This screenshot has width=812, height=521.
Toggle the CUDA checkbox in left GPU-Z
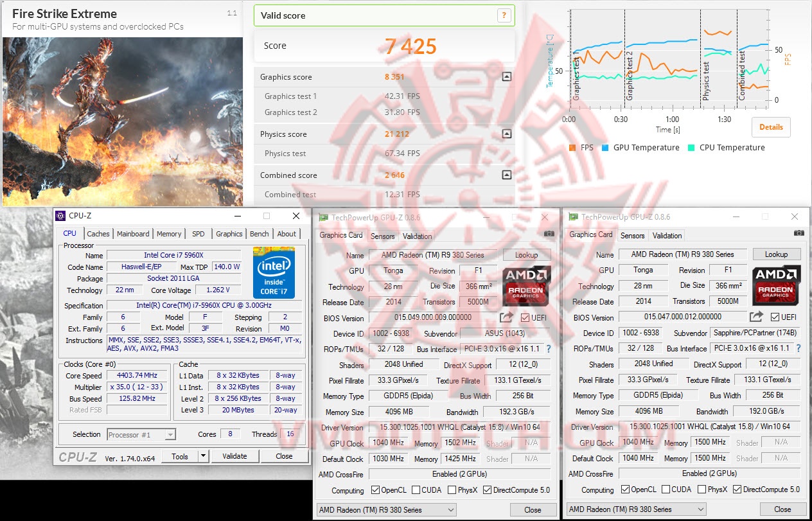[416, 490]
